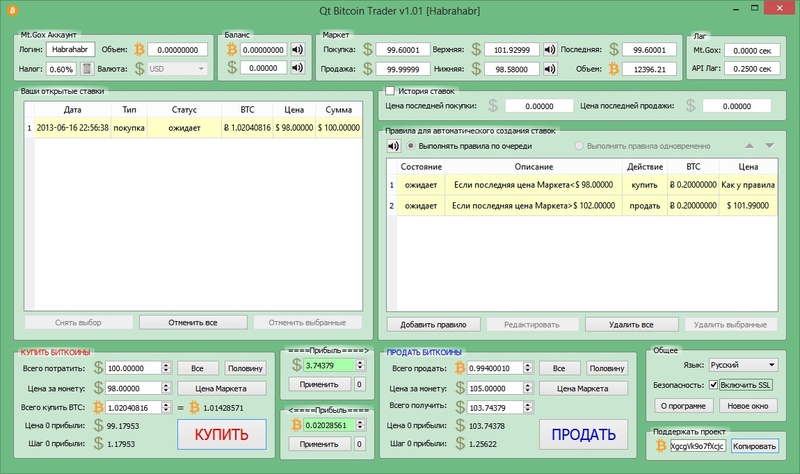Open fee calculator next to Налог
The width and height of the screenshot is (800, 474).
tap(87, 68)
